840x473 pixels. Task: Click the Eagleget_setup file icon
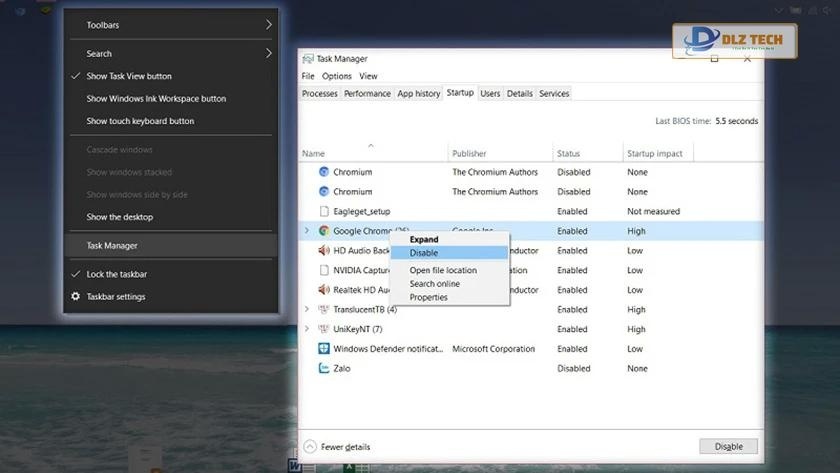(x=323, y=211)
